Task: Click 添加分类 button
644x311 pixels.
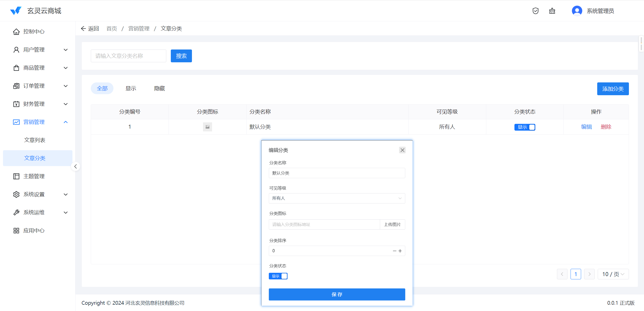Action: coord(613,89)
